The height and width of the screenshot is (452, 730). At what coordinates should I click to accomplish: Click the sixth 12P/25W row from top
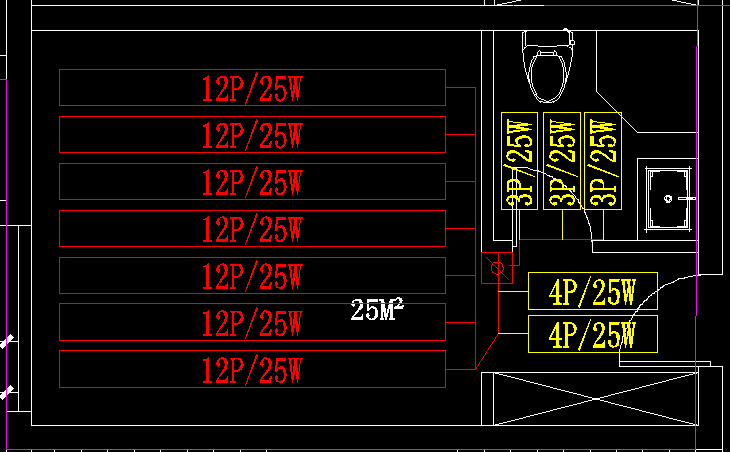coord(252,323)
